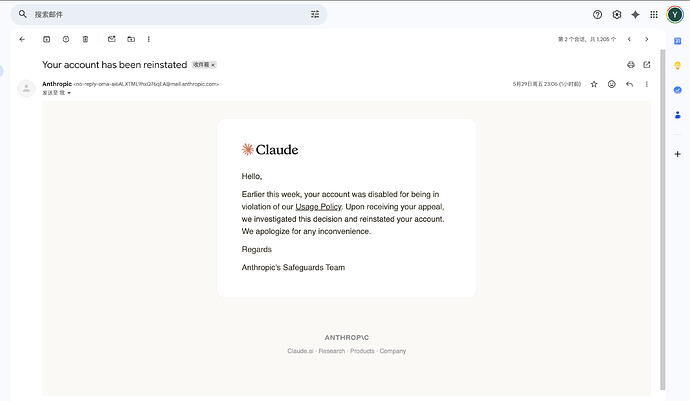The image size is (690, 401).
Task: Go back to inbox arrow
Action: coord(22,39)
